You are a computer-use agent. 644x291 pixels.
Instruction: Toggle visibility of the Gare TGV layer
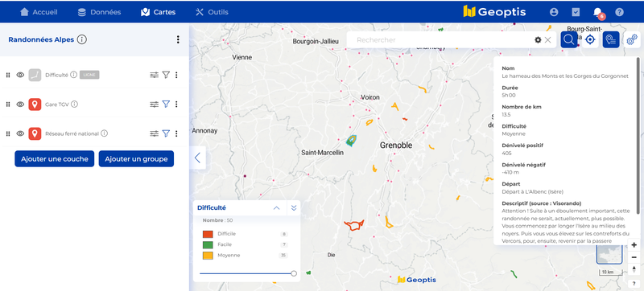point(20,105)
